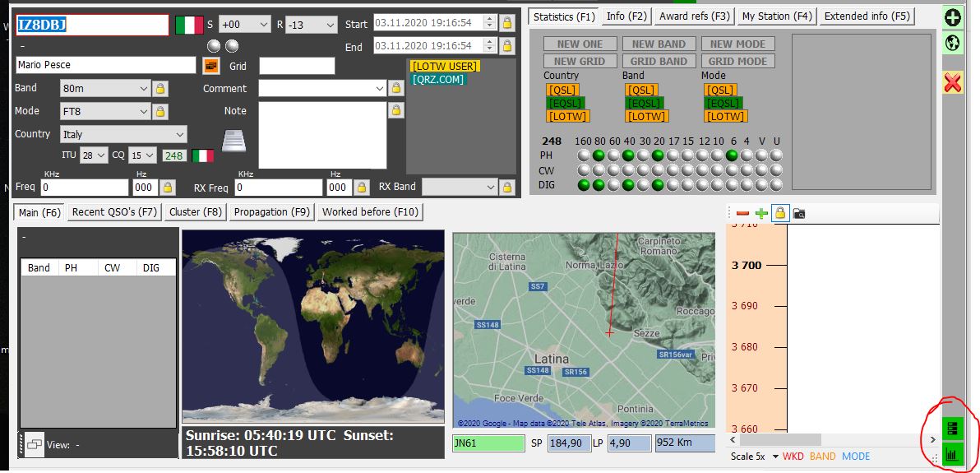Toggle the End time lock icon
980x473 pixels.
coord(507,46)
